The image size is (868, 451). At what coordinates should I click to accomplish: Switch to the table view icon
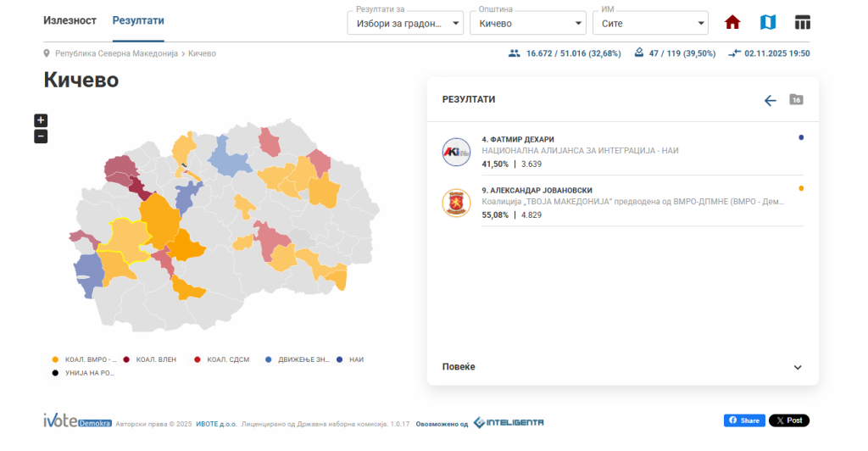coord(802,23)
